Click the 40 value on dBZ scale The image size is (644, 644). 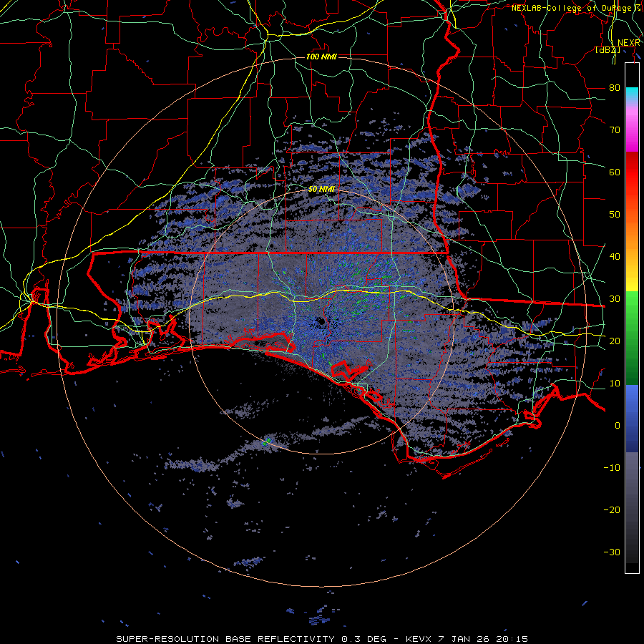(615, 257)
